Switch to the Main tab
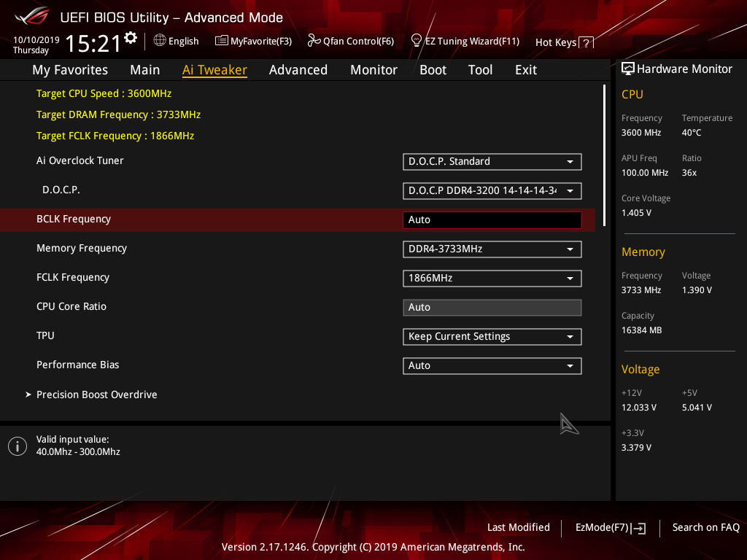The width and height of the screenshot is (747, 560). (145, 70)
